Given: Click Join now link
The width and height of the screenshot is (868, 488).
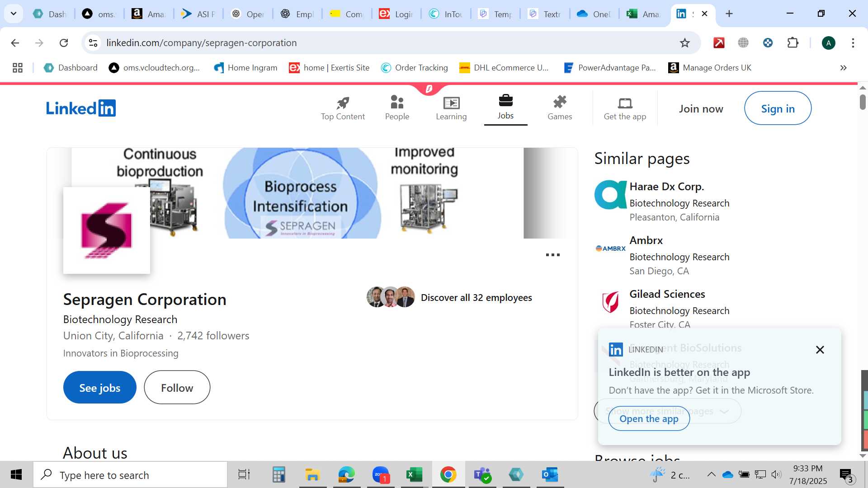Looking at the screenshot, I should (701, 109).
